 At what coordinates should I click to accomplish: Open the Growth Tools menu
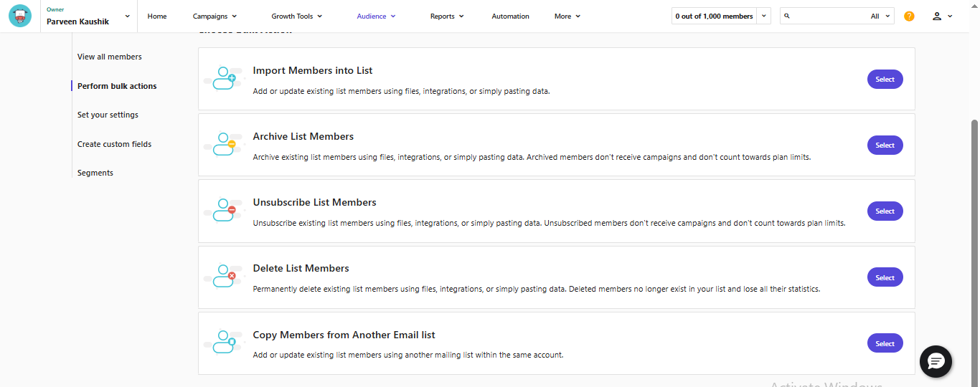296,16
